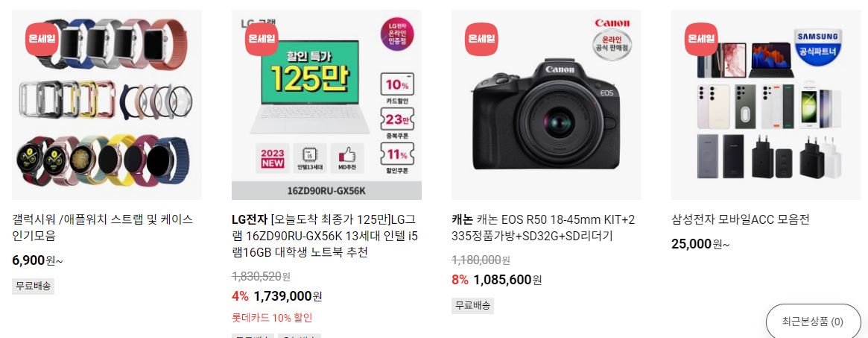The width and height of the screenshot is (868, 338).
Task: Click the Canon 온라인 공식 판매점 badge
Action: [x=612, y=45]
